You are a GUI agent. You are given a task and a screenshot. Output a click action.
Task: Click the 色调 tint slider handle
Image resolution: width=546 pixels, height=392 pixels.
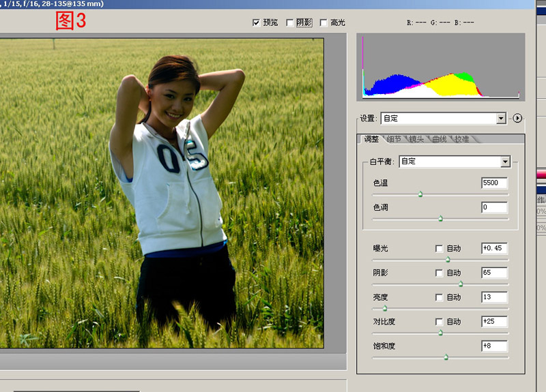[440, 218]
